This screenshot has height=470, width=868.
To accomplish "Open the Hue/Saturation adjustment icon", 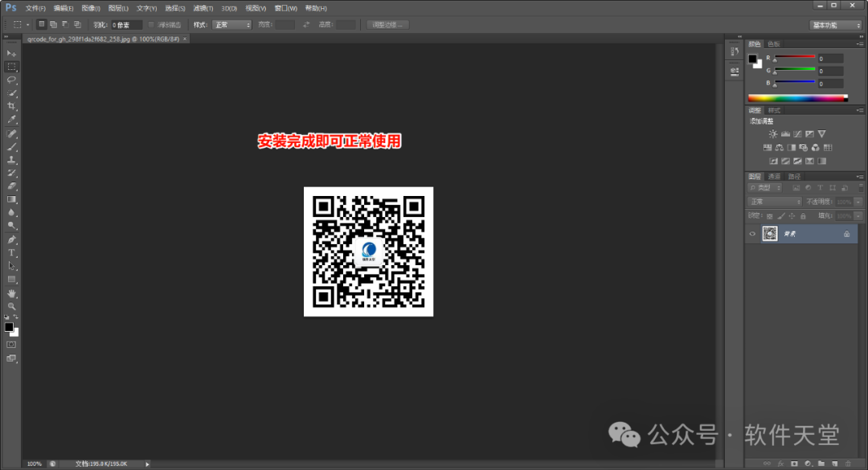I will 768,147.
